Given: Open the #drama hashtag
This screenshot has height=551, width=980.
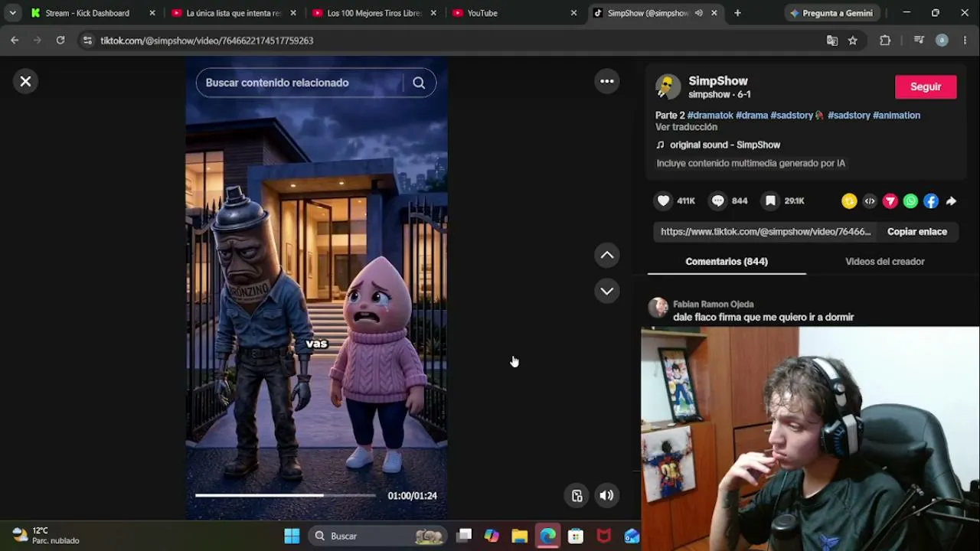Looking at the screenshot, I should click(752, 116).
